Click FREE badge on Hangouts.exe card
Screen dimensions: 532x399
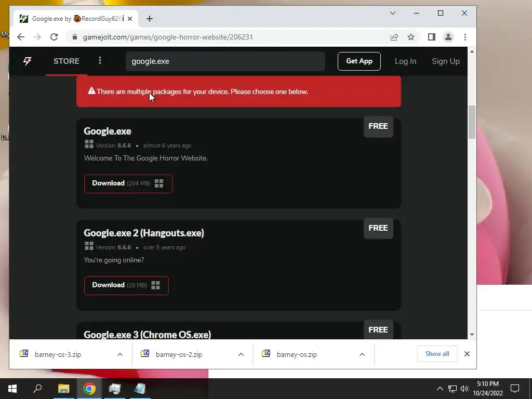tap(378, 228)
